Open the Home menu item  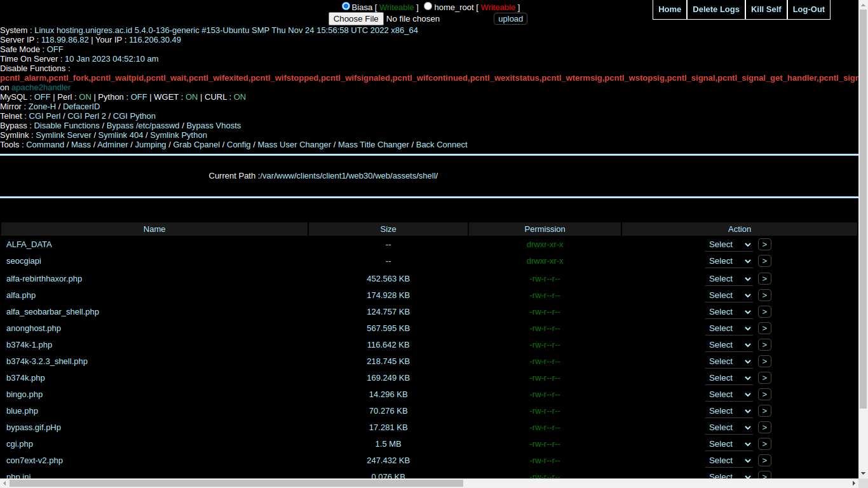[x=670, y=10]
